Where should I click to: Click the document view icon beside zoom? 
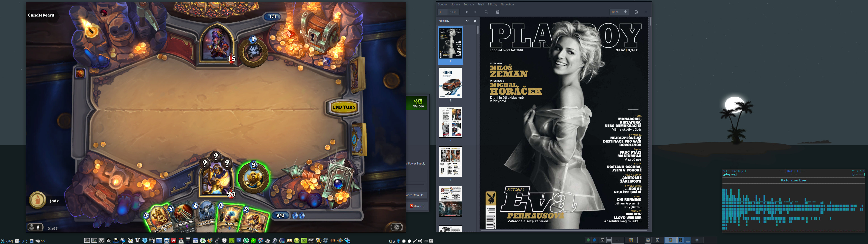click(636, 12)
